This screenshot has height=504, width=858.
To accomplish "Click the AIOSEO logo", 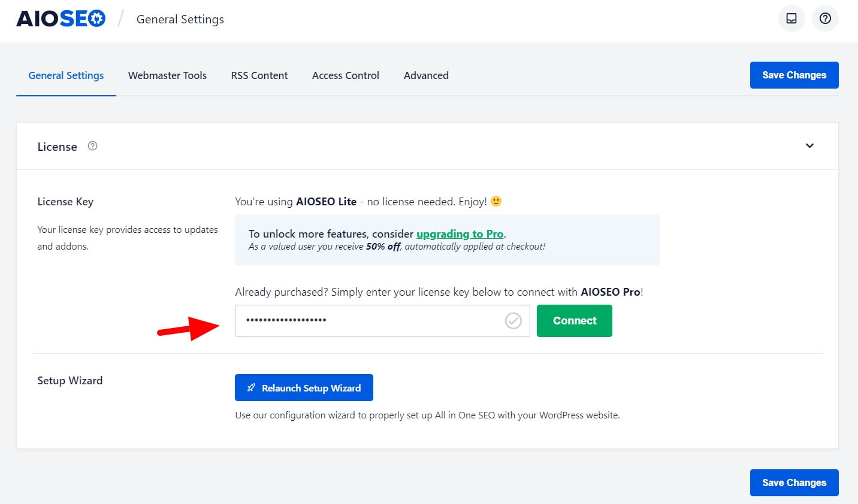I will coord(61,19).
